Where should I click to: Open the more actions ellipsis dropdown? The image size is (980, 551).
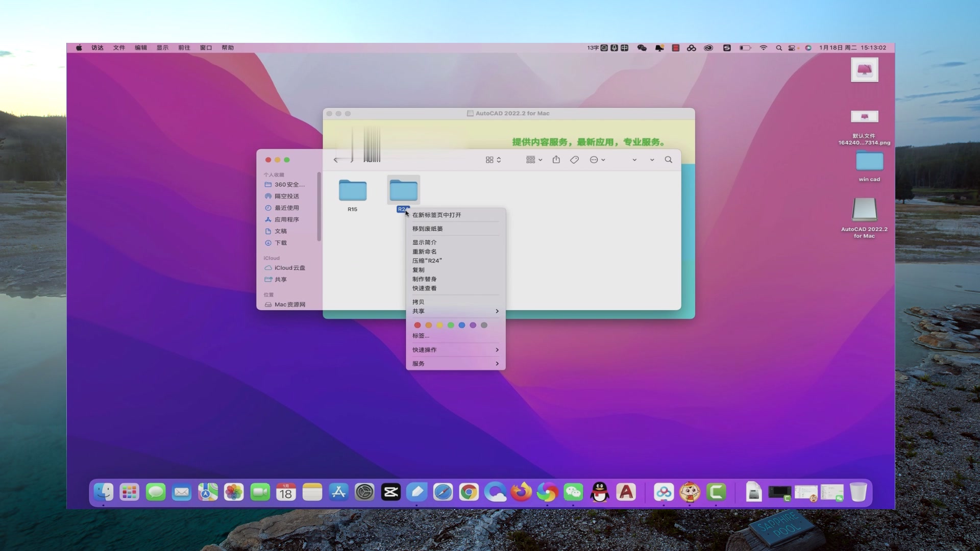[597, 160]
